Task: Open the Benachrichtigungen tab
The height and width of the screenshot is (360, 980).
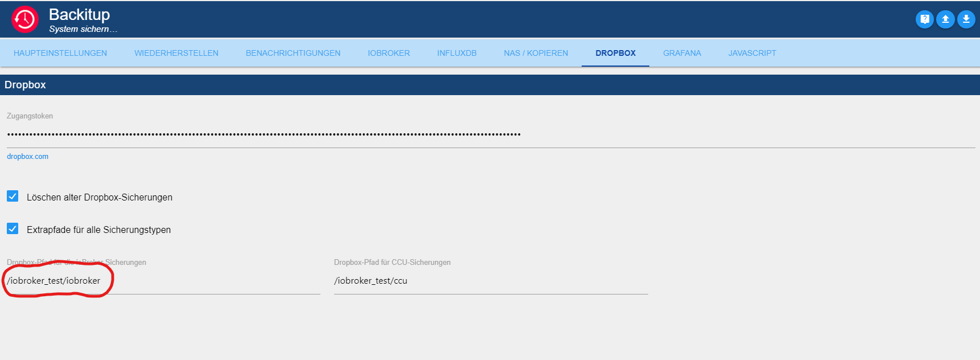Action: [293, 53]
